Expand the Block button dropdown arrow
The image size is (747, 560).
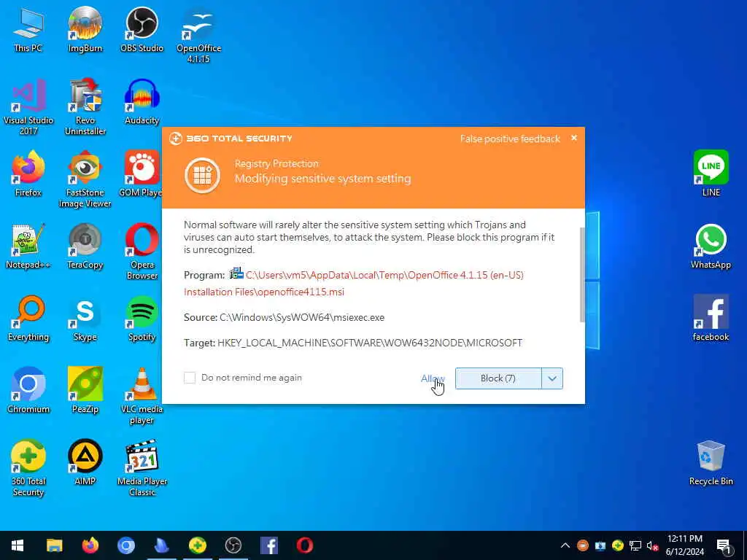pyautogui.click(x=552, y=378)
